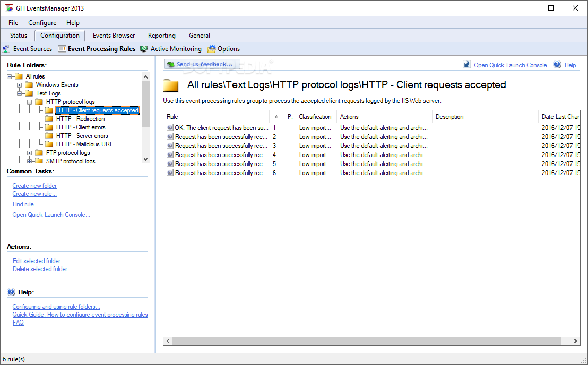Click the priority column sort arrow header
588x365 pixels.
click(276, 117)
